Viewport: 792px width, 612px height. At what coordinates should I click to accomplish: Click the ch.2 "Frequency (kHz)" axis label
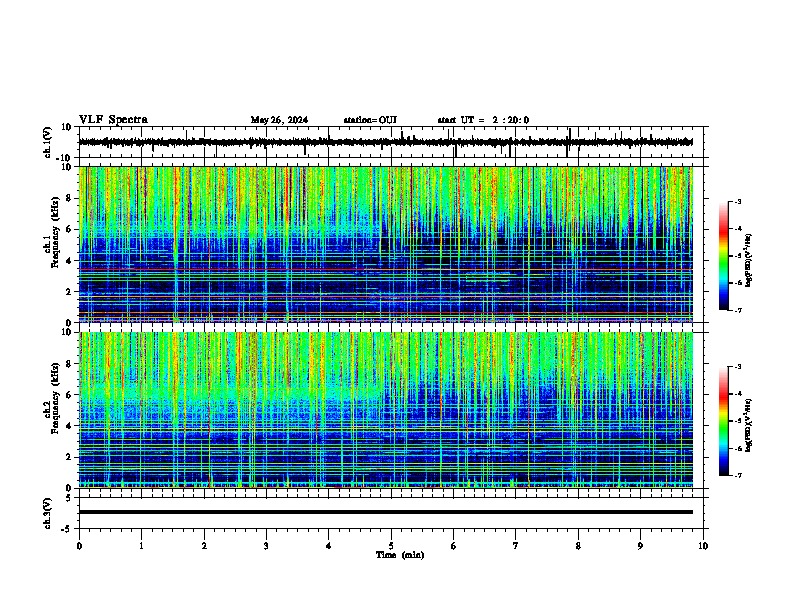55,398
